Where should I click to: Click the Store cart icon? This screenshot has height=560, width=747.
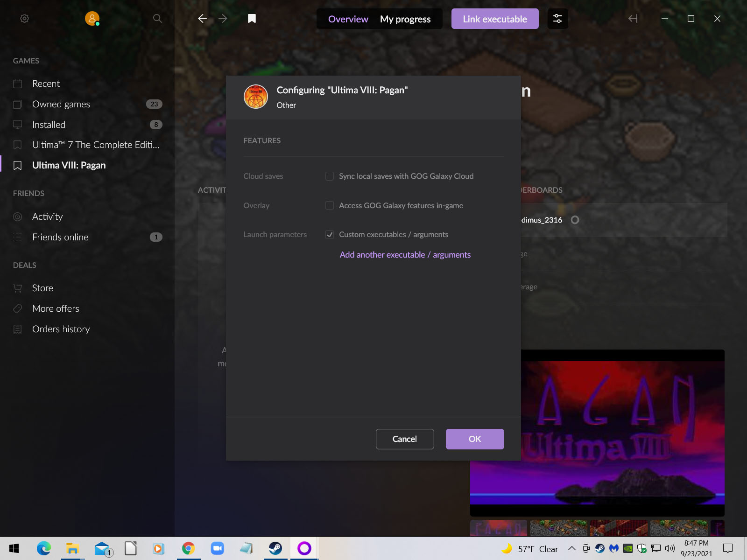pos(18,288)
